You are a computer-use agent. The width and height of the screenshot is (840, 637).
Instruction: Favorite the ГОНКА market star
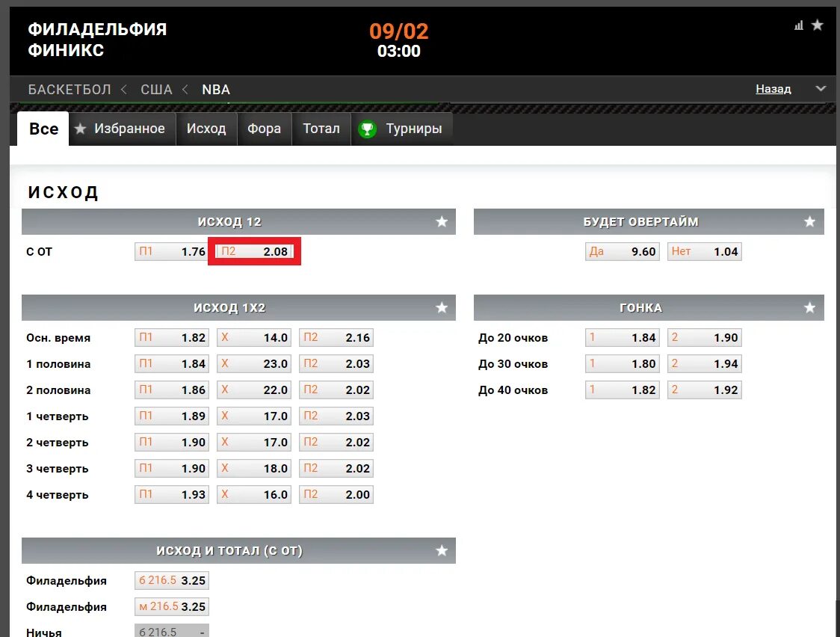pos(809,307)
